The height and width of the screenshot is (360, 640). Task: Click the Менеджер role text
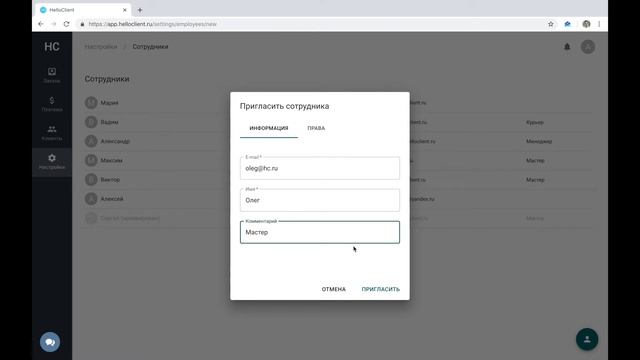(539, 141)
